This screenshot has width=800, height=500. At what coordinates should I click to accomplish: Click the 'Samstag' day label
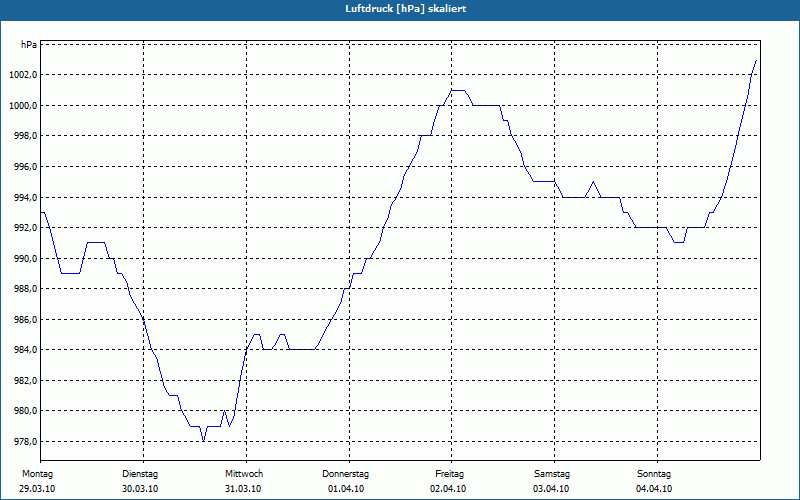(552, 474)
